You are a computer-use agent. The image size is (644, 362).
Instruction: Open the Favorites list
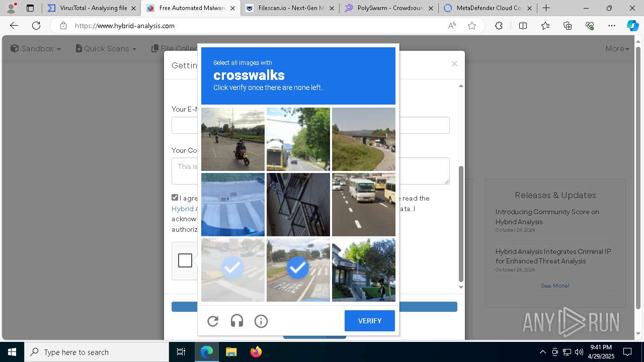(x=545, y=26)
